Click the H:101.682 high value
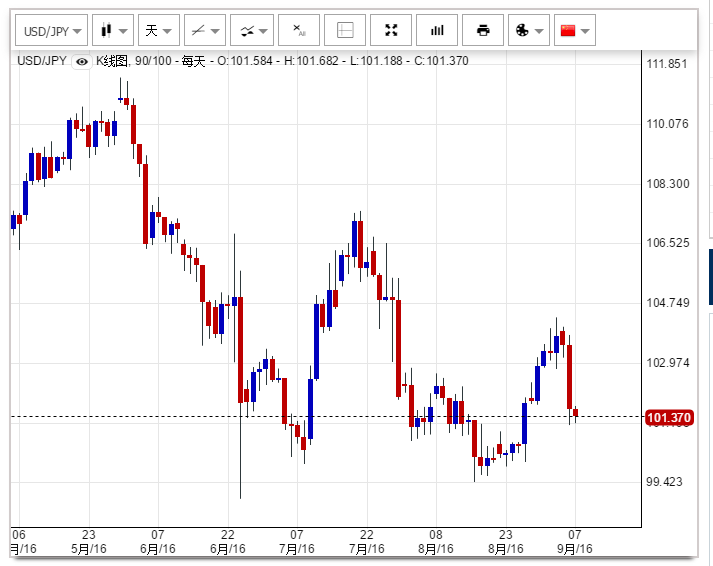713x566 pixels. pos(311,61)
